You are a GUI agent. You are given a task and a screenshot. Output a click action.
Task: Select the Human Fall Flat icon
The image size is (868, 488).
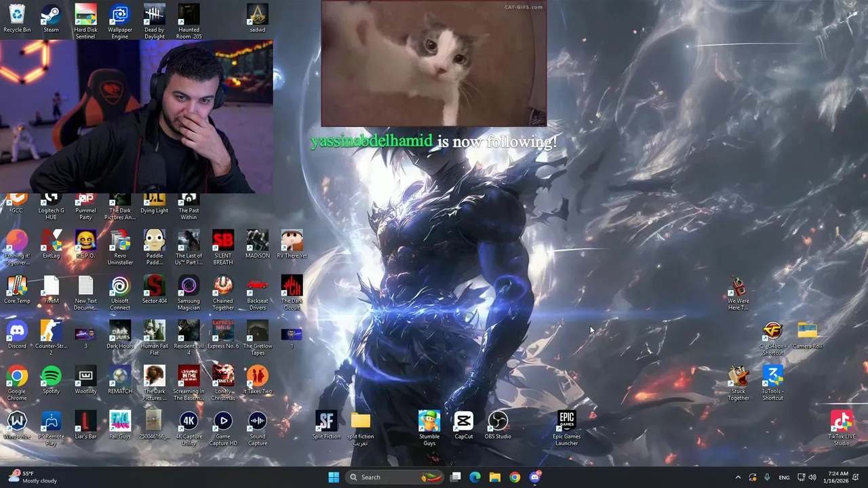coord(154,338)
